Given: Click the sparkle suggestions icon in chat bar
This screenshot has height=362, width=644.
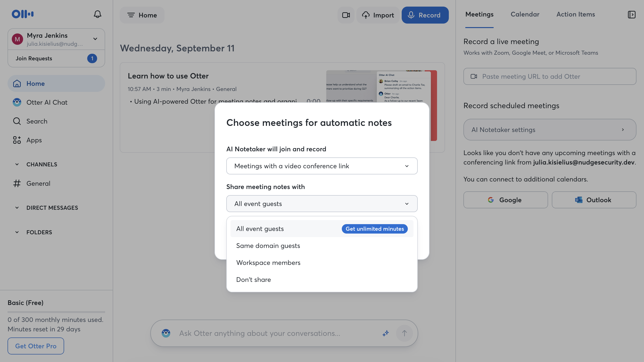Looking at the screenshot, I should (385, 333).
